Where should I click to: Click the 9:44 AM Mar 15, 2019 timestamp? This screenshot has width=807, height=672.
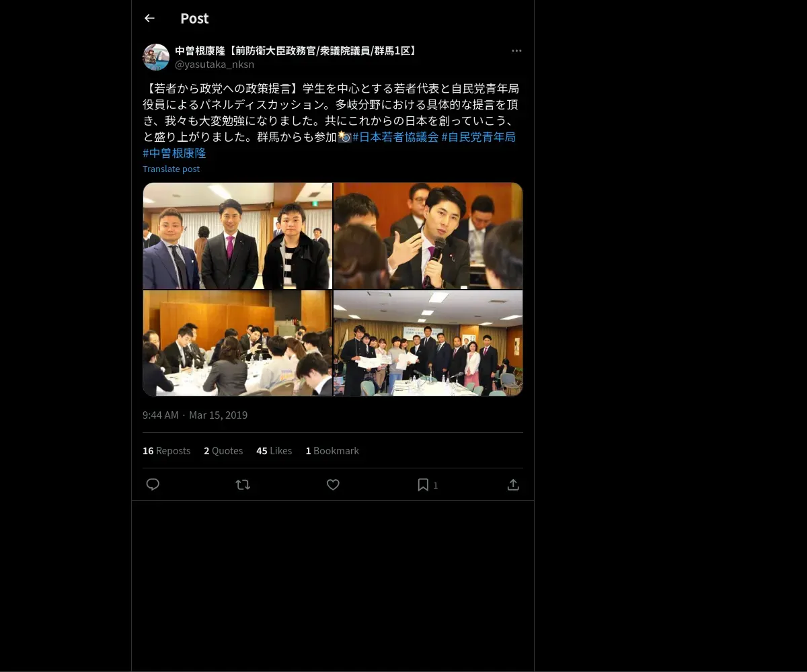[x=195, y=415]
